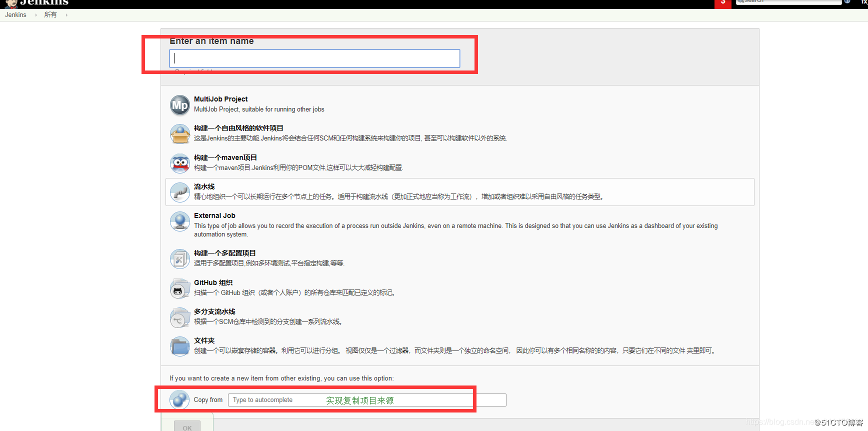The height and width of the screenshot is (431, 868).
Task: Select 构建一个自由风格的软件项目 item type
Action: (238, 128)
